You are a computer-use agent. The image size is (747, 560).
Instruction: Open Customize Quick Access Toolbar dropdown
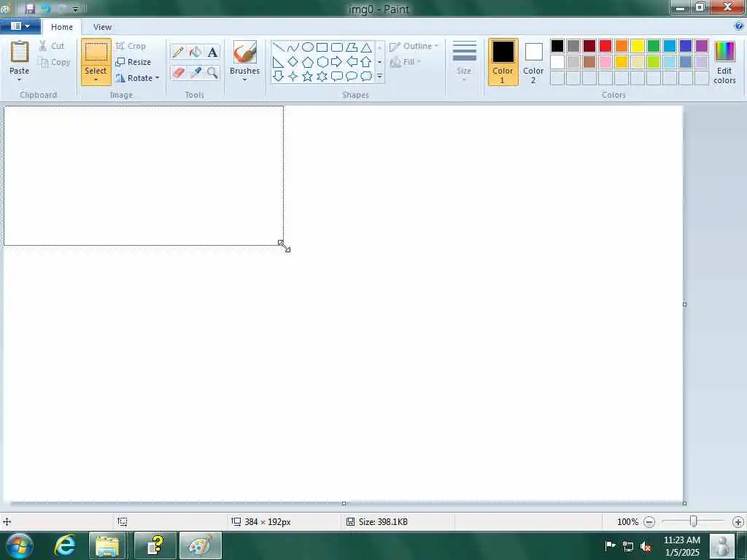coord(75,9)
